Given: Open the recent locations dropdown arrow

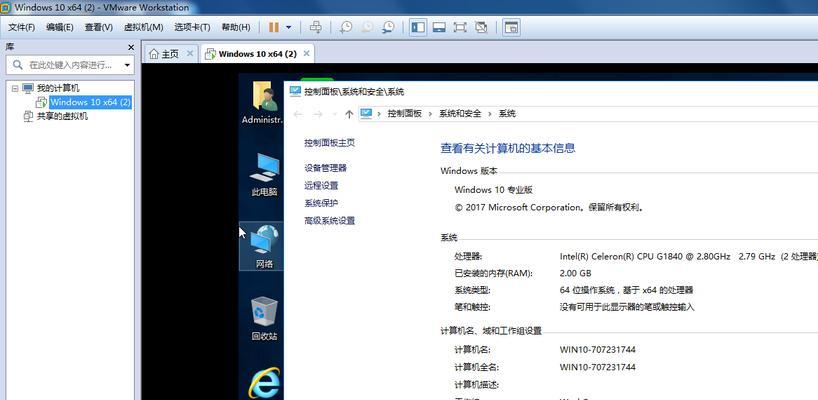Looking at the screenshot, I should (x=334, y=115).
